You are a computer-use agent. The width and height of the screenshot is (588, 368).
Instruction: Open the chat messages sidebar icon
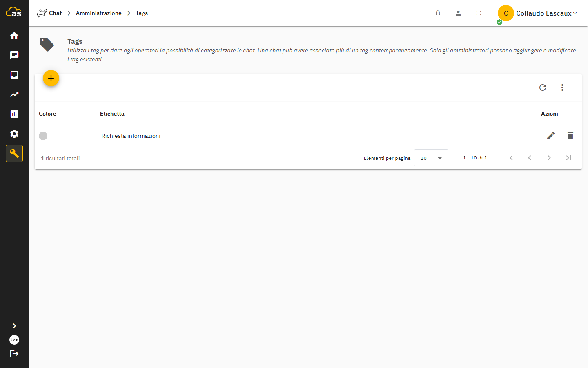(x=14, y=55)
